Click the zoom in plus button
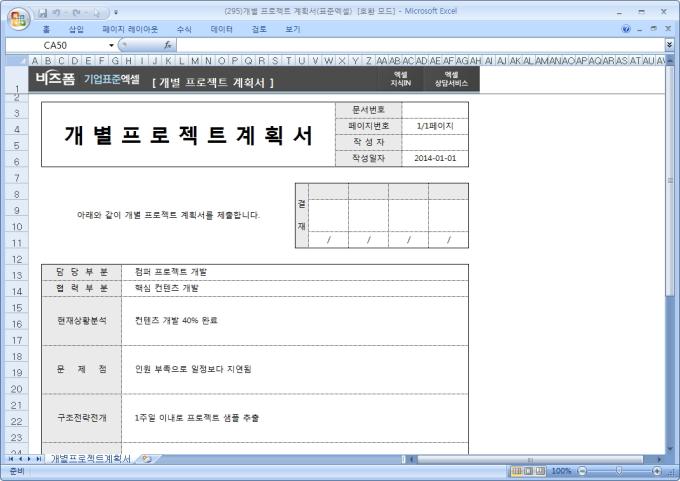This screenshot has height=481, width=680. click(x=657, y=471)
